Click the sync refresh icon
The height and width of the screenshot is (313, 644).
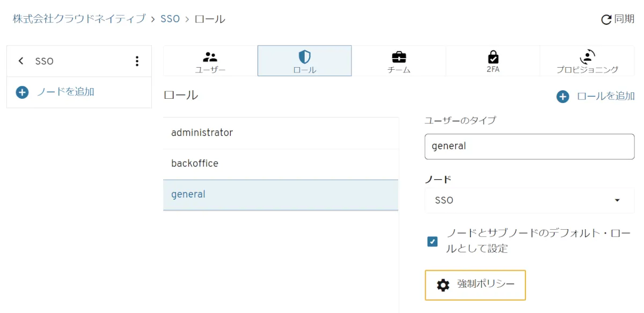click(x=606, y=20)
